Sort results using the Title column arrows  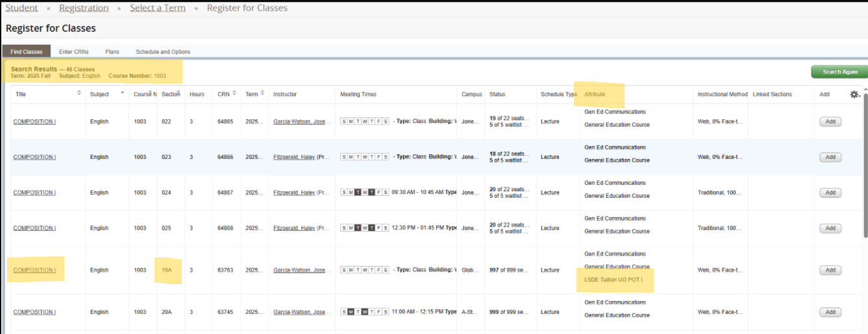tap(79, 93)
